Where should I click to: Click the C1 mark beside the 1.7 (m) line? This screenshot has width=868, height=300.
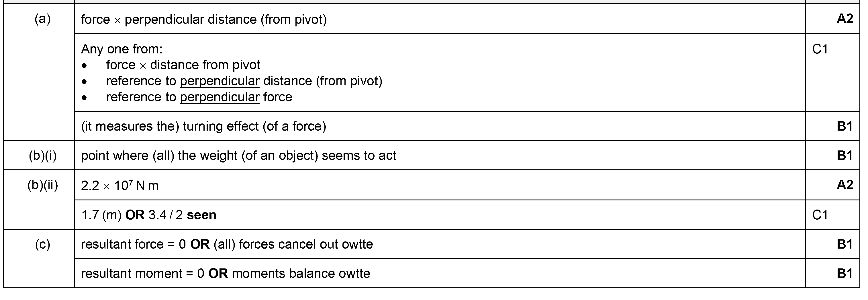pyautogui.click(x=820, y=215)
